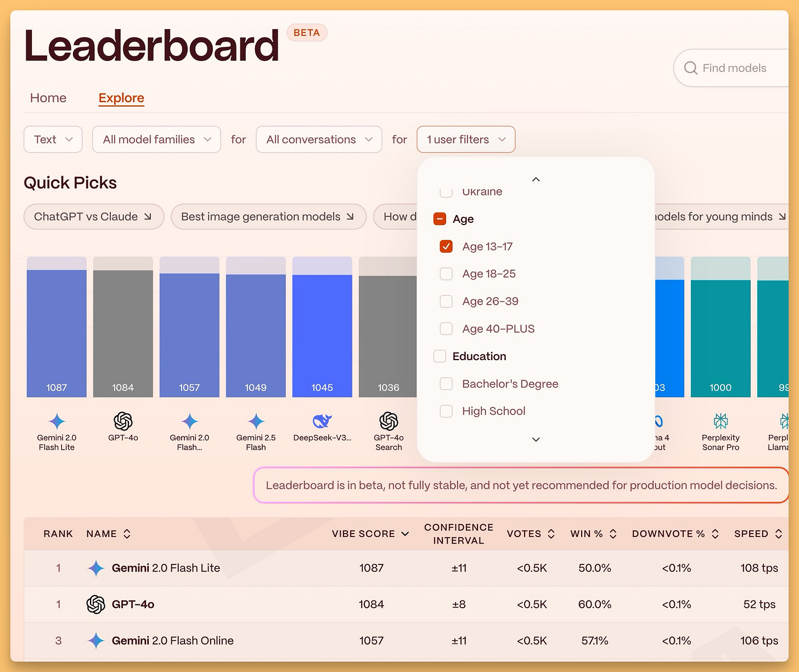Image resolution: width=799 pixels, height=672 pixels.
Task: Click the '60.0%' win value
Action: 595,604
